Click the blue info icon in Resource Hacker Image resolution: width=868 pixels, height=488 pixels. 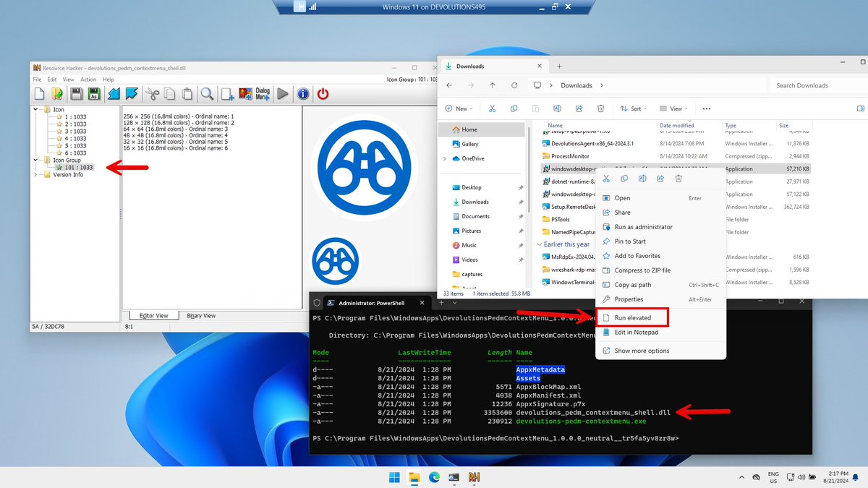click(x=303, y=94)
